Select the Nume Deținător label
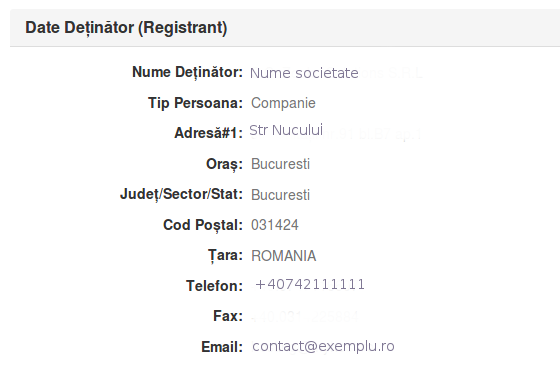The width and height of the screenshot is (560, 374). [x=188, y=72]
